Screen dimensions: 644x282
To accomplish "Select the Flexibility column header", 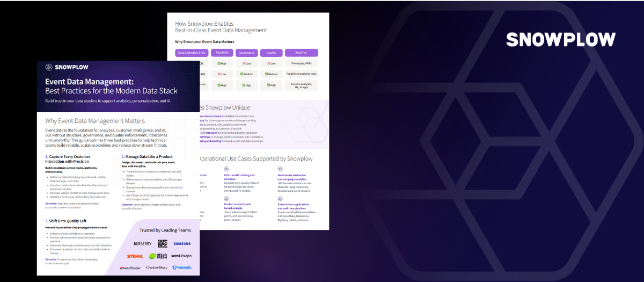I will (222, 53).
